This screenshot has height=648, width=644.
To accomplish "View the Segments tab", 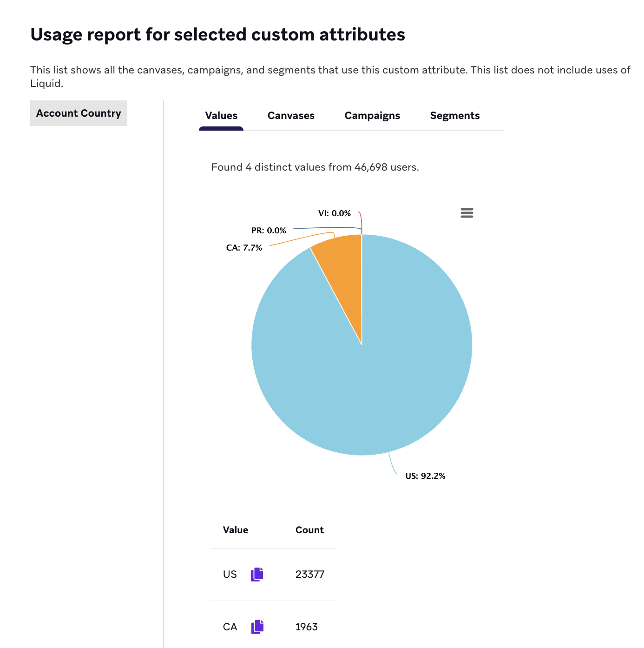I will (x=454, y=115).
